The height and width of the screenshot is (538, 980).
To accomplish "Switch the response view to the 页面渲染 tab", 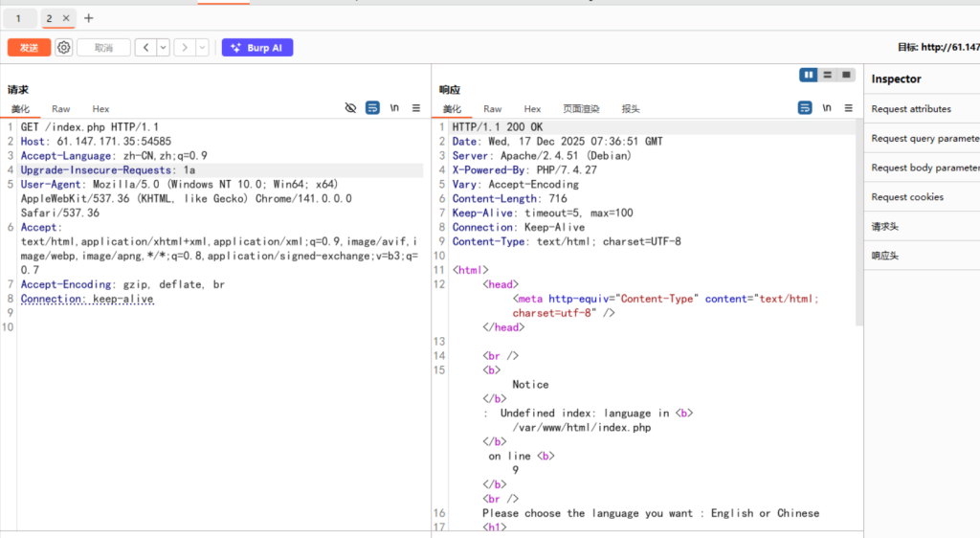I will (x=581, y=109).
